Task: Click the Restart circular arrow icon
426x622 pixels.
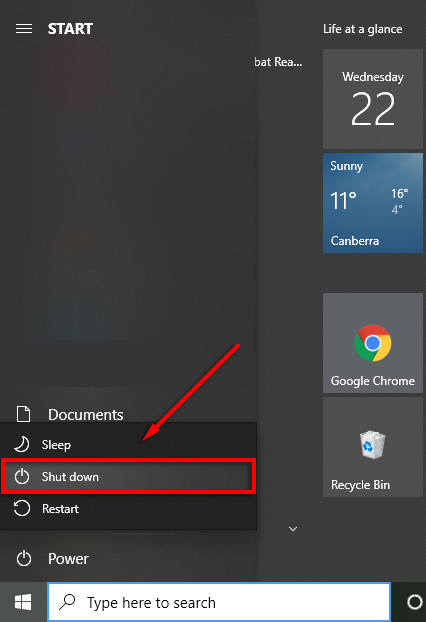Action: 22,508
